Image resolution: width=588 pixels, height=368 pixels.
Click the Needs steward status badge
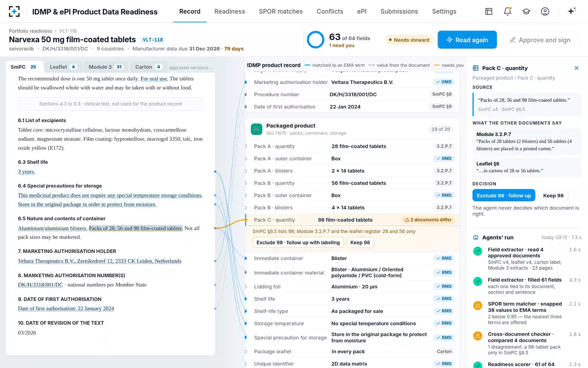[x=409, y=40]
